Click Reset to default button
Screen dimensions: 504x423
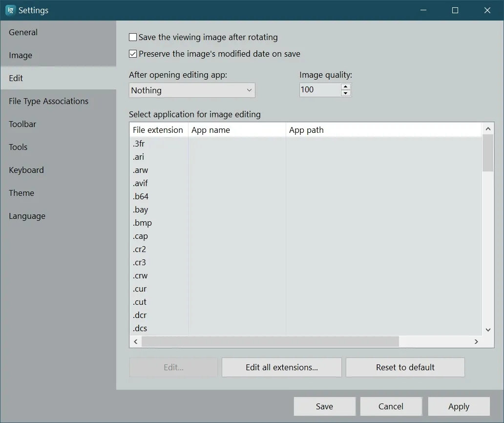pyautogui.click(x=405, y=367)
